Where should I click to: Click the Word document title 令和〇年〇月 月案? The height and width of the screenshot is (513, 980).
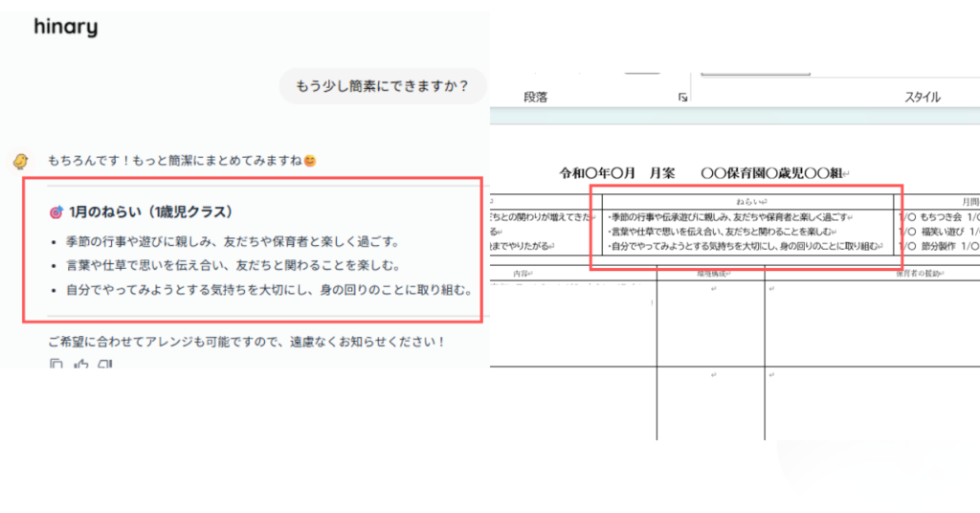click(617, 173)
